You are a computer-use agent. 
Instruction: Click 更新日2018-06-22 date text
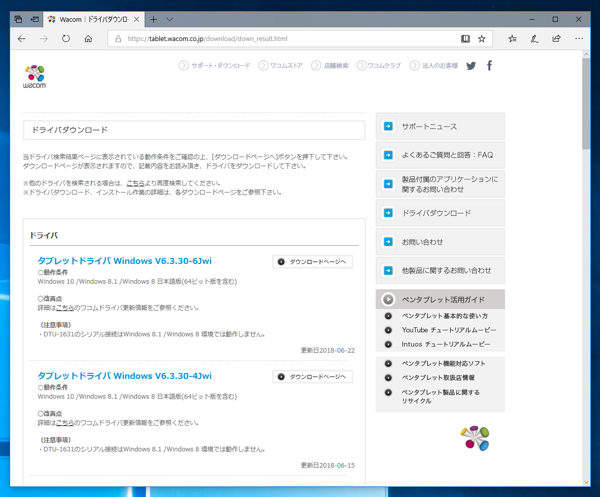(x=328, y=350)
